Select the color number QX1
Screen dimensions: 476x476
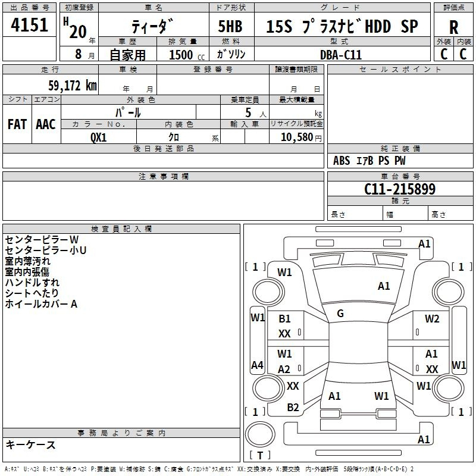(x=98, y=137)
